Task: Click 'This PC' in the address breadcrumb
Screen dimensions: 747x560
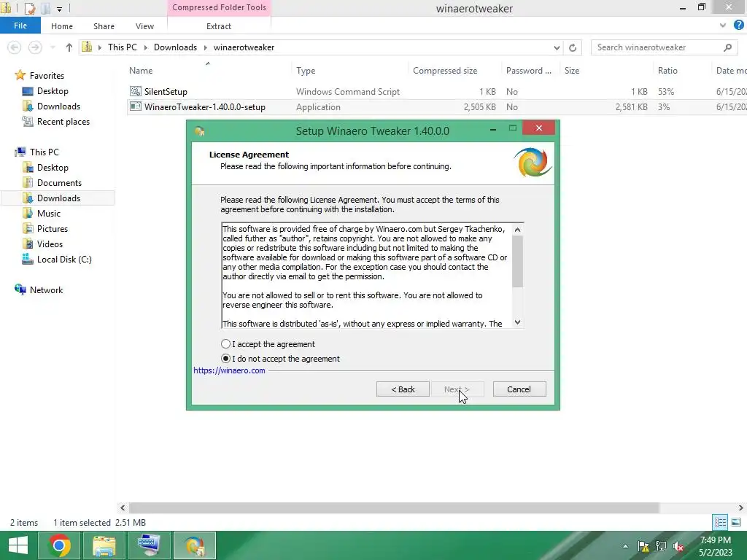Action: 123,47
